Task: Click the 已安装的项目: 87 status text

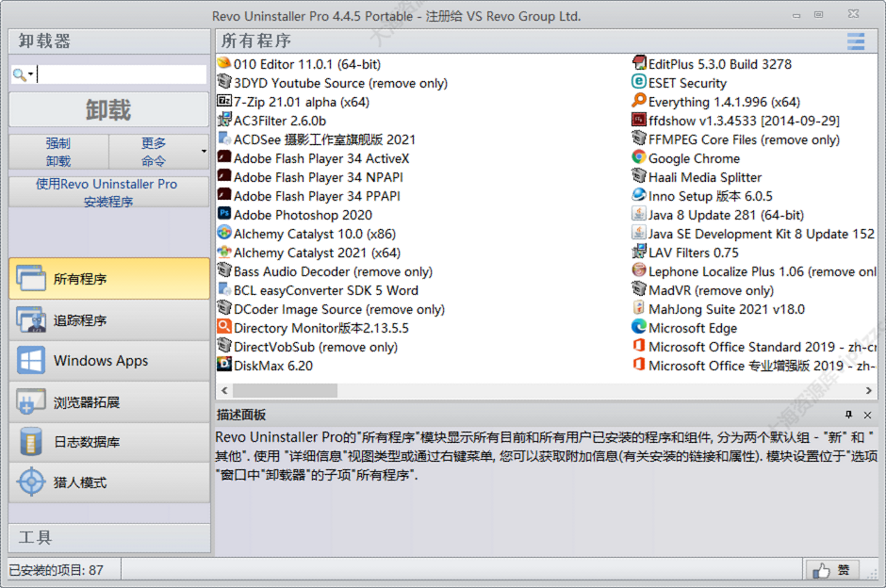Action: [56, 570]
